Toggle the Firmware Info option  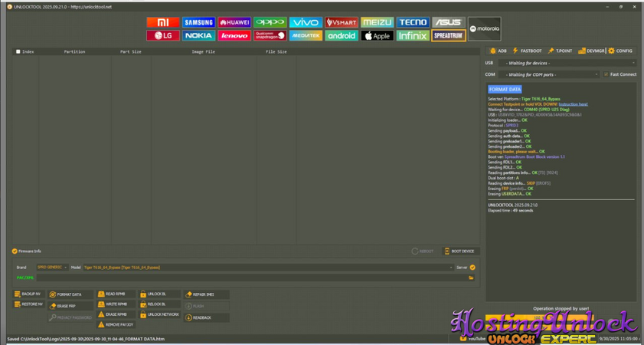15,251
